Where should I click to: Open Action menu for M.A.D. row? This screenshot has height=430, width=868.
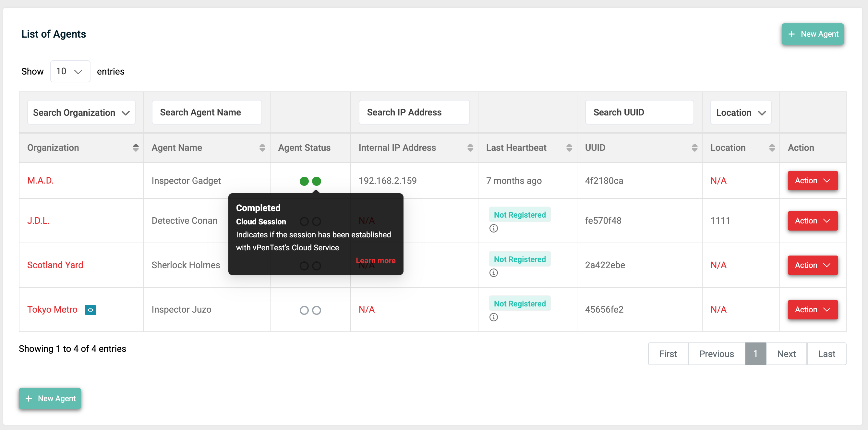pyautogui.click(x=813, y=181)
